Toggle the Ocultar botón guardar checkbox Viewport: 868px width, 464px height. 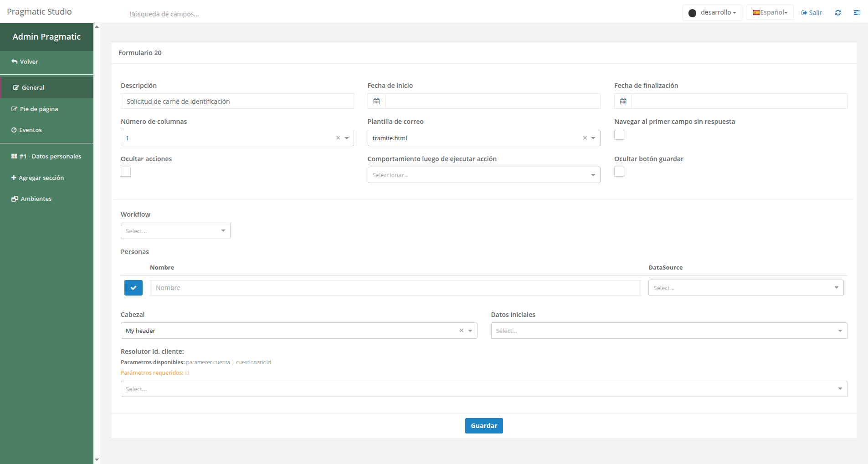619,172
